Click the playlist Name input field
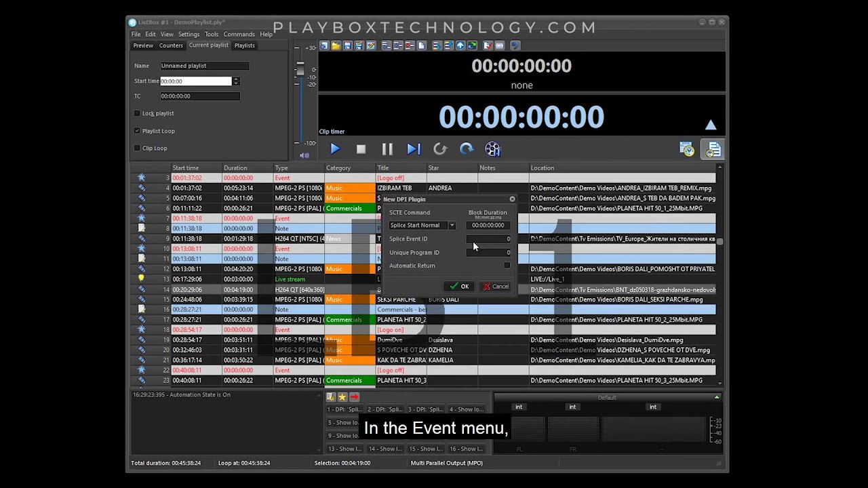Viewport: 868px width, 488px height. tap(204, 66)
